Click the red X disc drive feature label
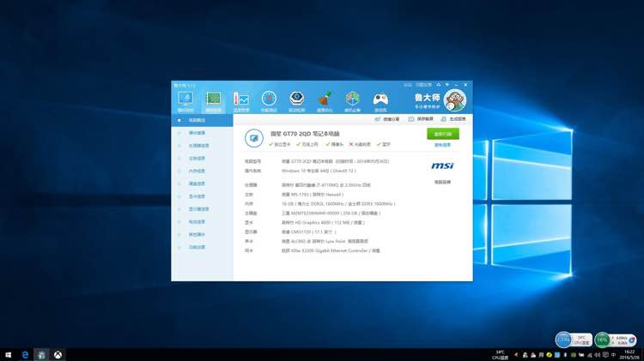644x361 pixels. click(360, 144)
